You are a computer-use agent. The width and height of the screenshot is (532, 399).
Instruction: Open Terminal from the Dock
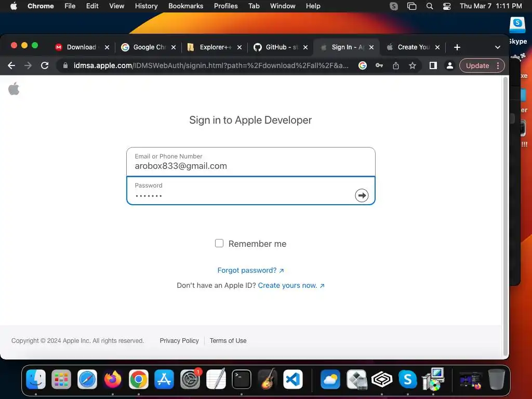click(242, 379)
